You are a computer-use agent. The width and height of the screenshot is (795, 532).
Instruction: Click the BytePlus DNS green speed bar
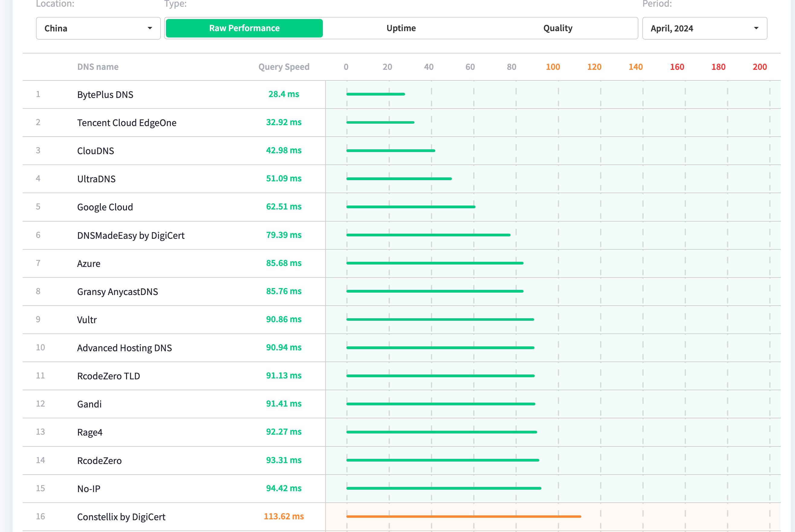[375, 94]
